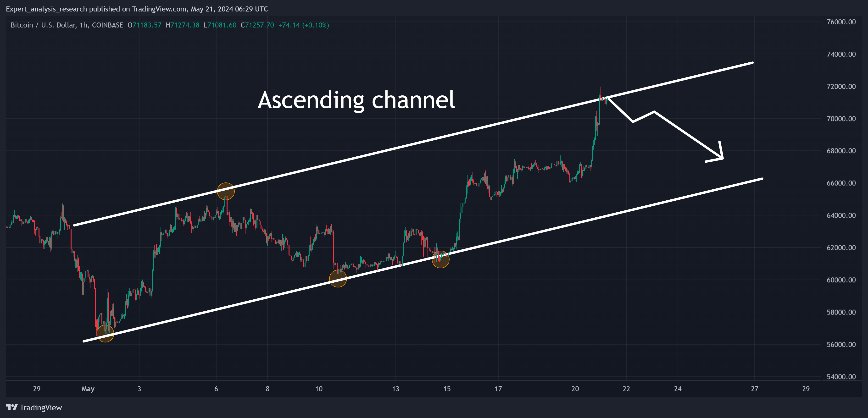868x418 pixels.
Task: Click the '10' date axis label
Action: (319, 389)
